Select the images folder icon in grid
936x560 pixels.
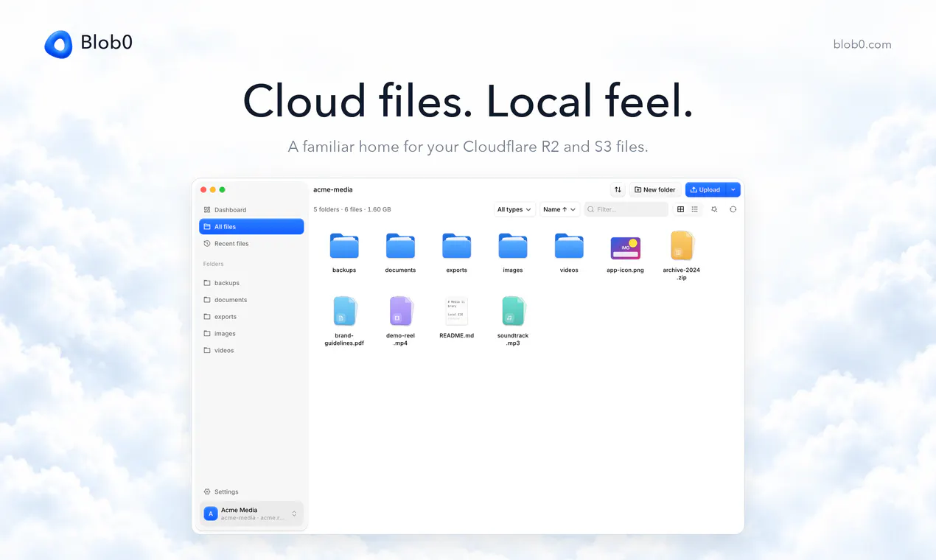pyautogui.click(x=513, y=246)
